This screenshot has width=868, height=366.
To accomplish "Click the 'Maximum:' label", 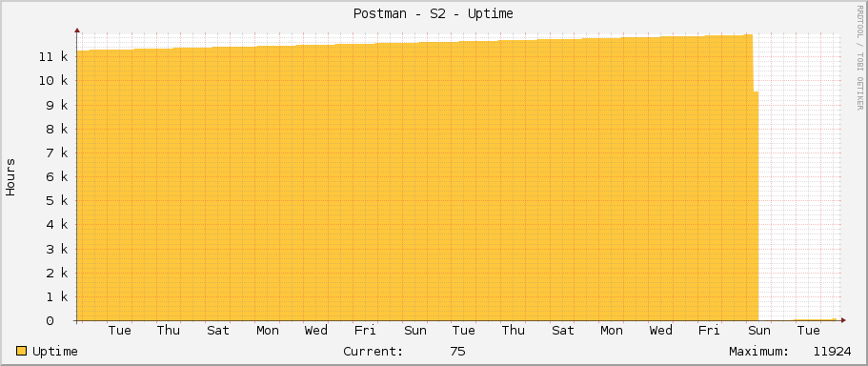I will point(759,352).
